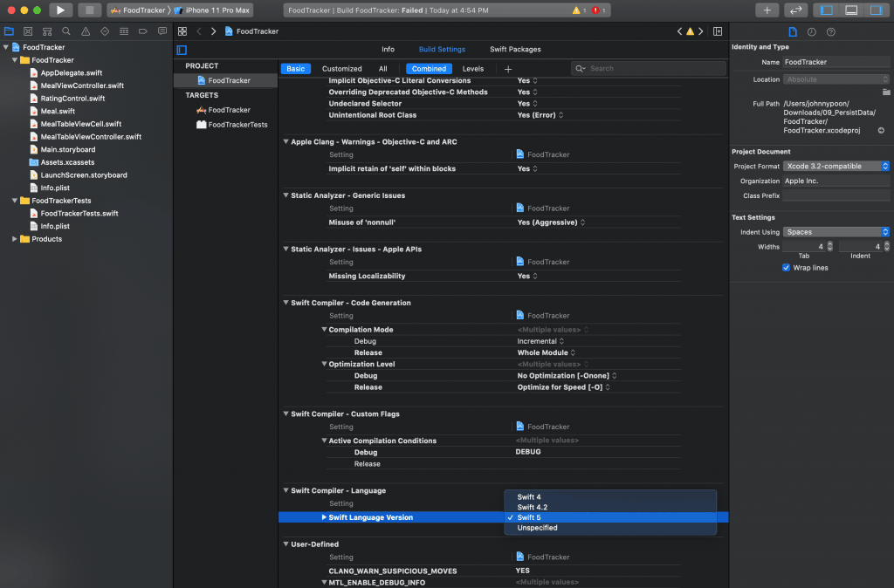This screenshot has width=894, height=588.
Task: Open the Issue navigator
Action: 86,31
